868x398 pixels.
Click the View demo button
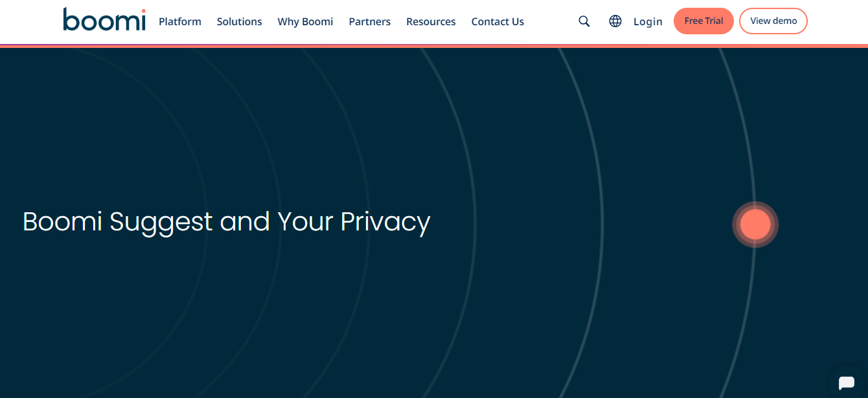(x=773, y=21)
